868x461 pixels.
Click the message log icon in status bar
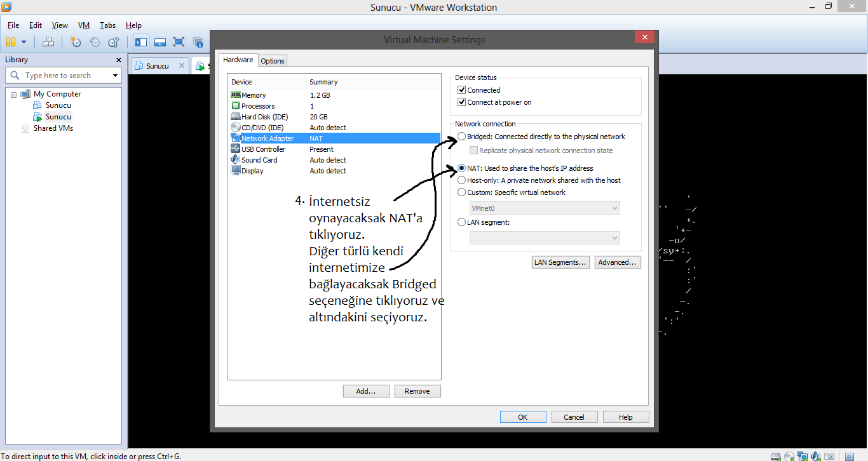click(850, 456)
